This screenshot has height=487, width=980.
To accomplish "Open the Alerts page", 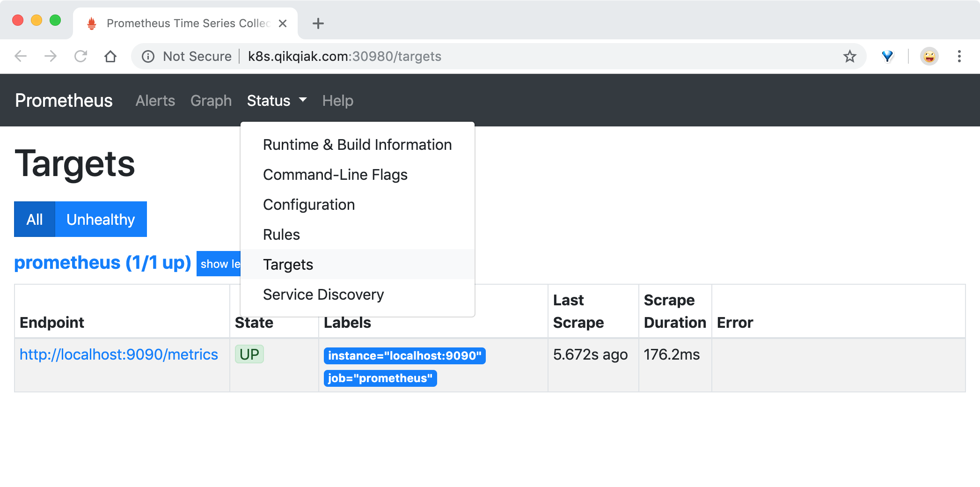I will coord(155,101).
